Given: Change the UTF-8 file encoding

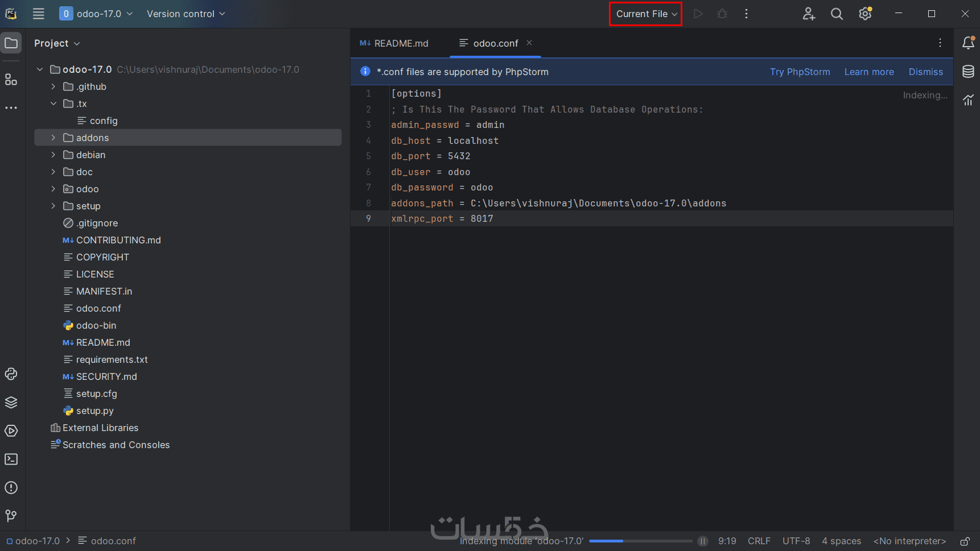Looking at the screenshot, I should coord(796,541).
